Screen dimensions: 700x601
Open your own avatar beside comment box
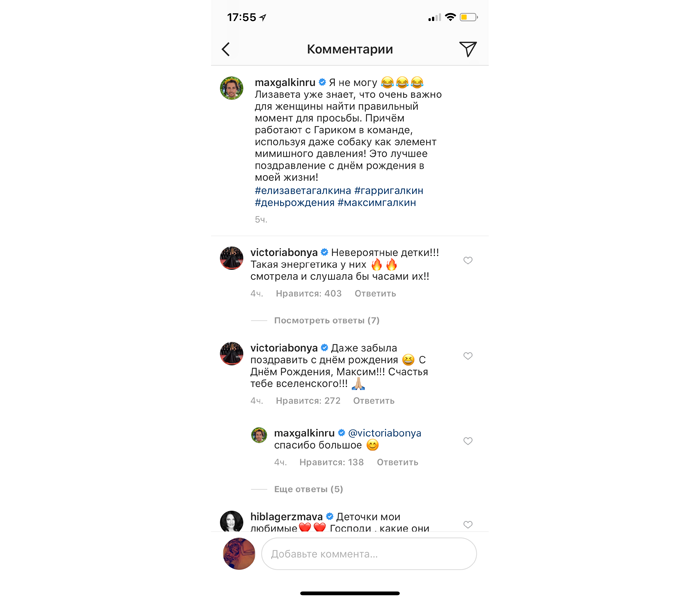[x=239, y=554]
